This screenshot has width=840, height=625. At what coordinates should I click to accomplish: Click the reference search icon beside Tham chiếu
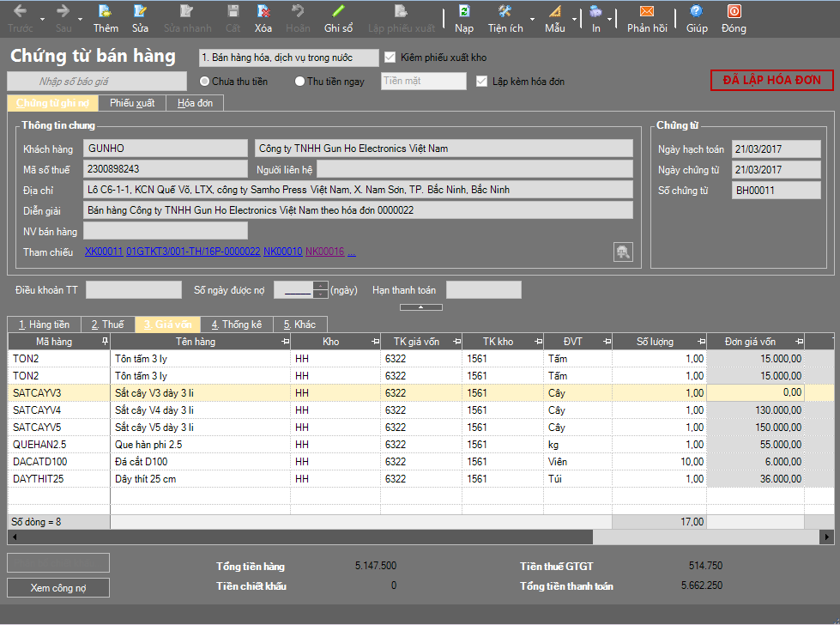click(x=623, y=252)
